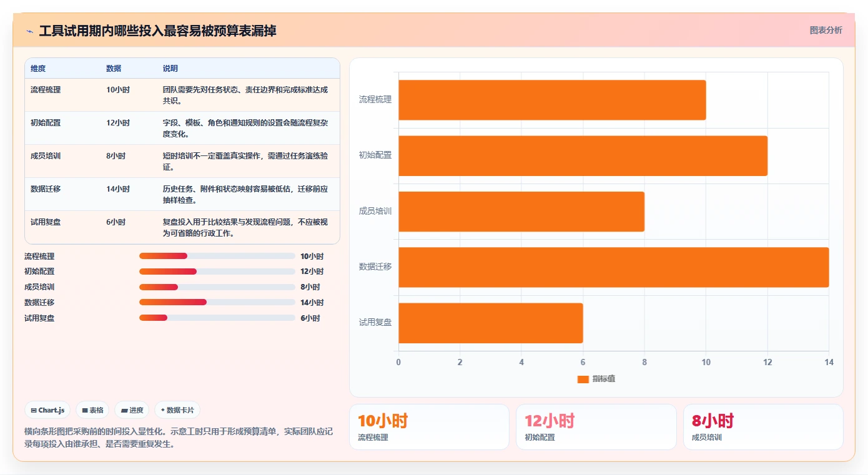Click the 数据迁移 progress bar
The width and height of the screenshot is (868, 475).
tap(217, 302)
